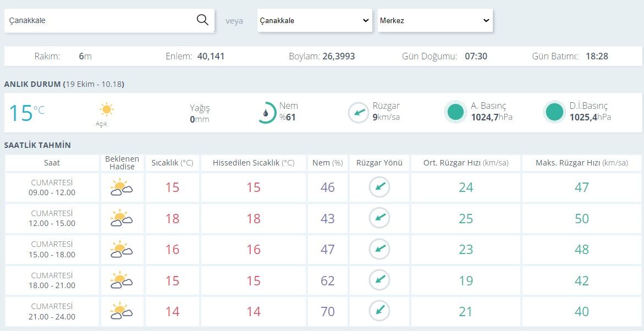Click the Sıcaklık (°C) column header
This screenshot has height=331, width=644.
172,163
